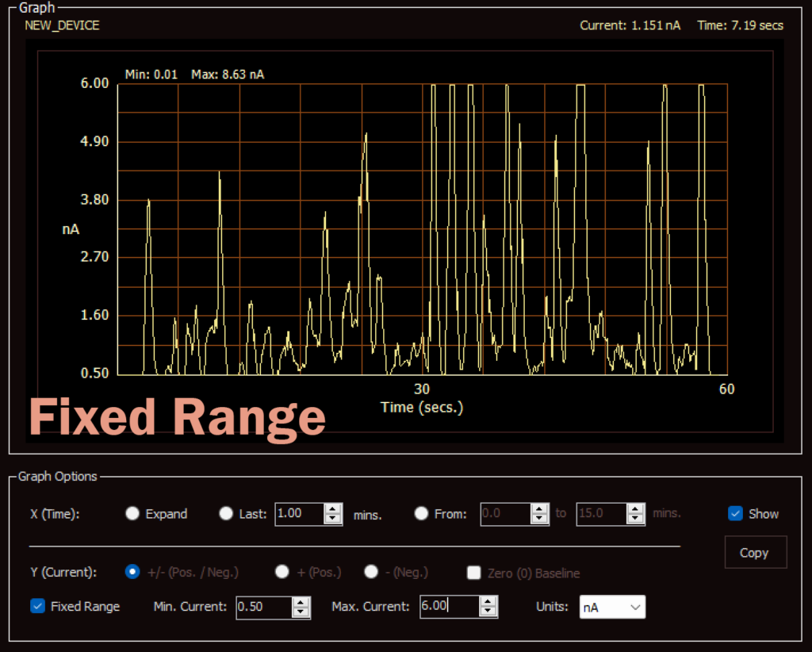Click the From value up arrow
The height and width of the screenshot is (652, 812).
(540, 509)
